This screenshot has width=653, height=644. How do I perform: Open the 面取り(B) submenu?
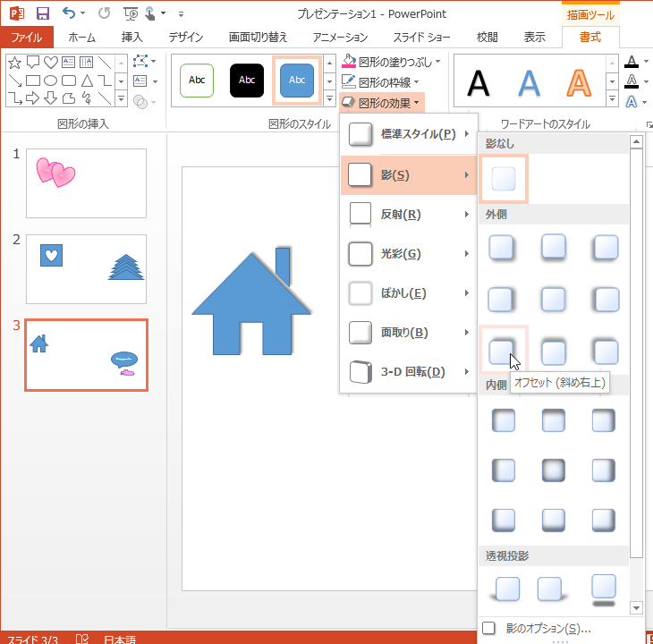[409, 332]
